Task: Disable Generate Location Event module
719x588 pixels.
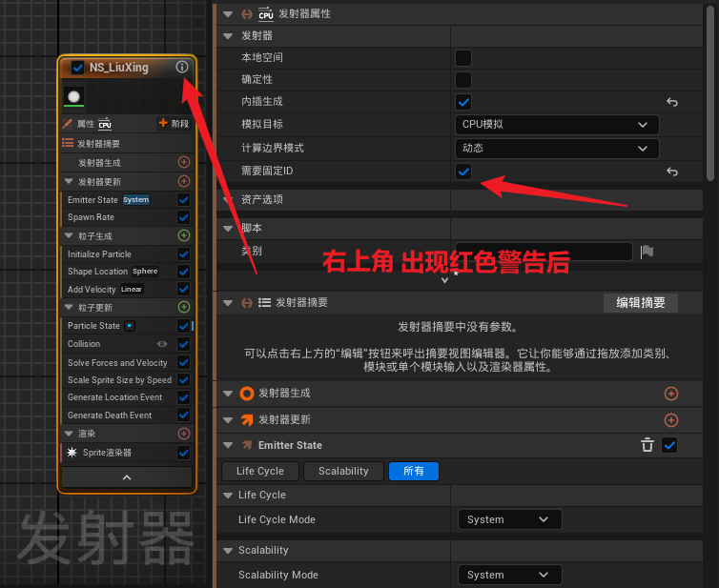Action: (x=183, y=397)
